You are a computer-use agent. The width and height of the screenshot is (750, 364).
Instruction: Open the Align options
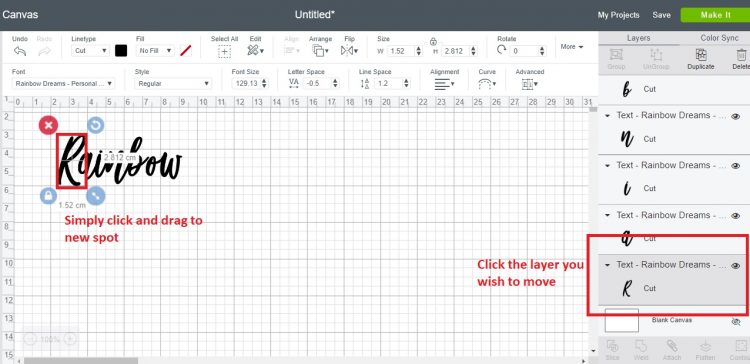point(291,50)
